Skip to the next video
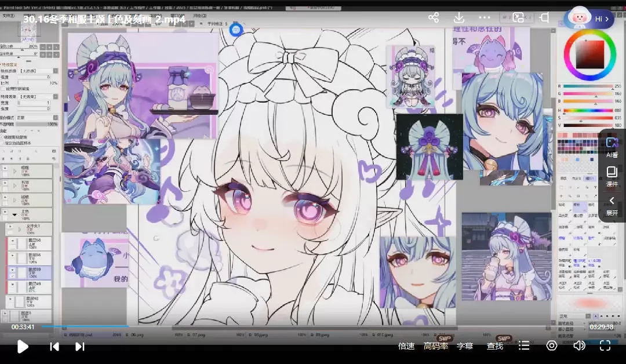This screenshot has width=626, height=364. pyautogui.click(x=80, y=347)
